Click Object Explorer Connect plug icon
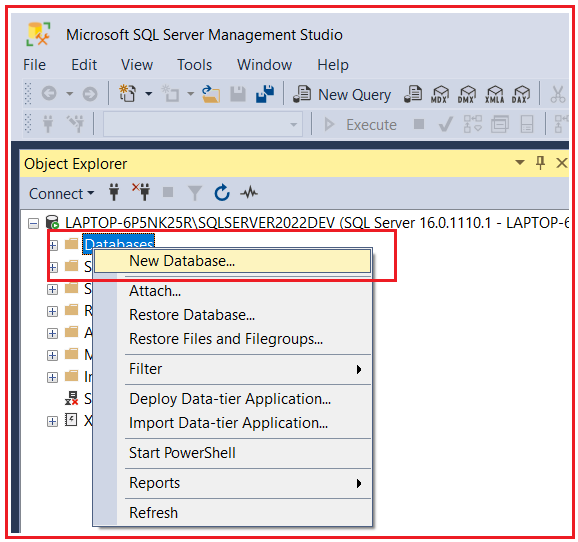The image size is (578, 542). [x=114, y=192]
